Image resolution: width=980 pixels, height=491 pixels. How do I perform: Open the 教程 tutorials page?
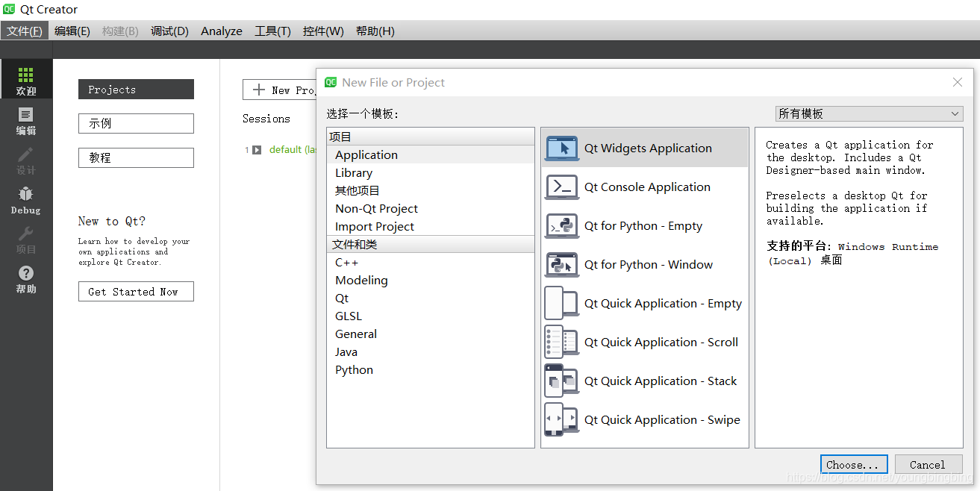pos(136,158)
